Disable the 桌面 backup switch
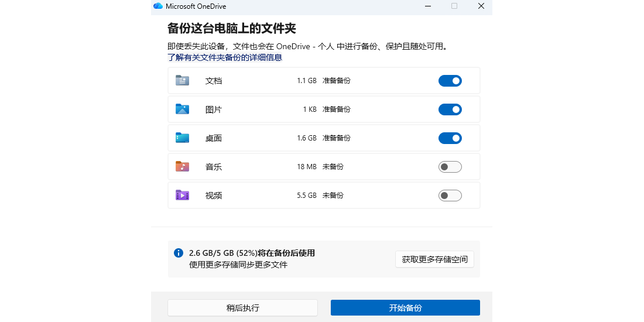Screen dimensions: 644x322 pos(450,138)
